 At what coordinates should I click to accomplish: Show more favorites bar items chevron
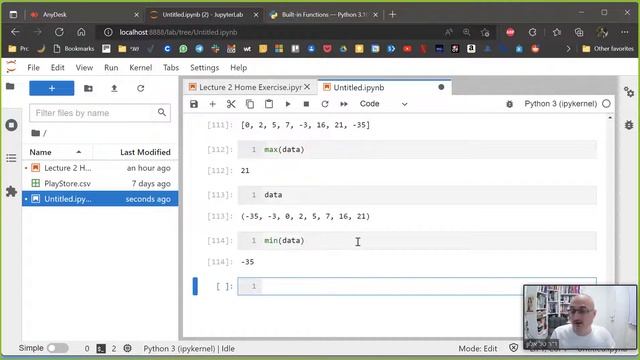click(568, 49)
